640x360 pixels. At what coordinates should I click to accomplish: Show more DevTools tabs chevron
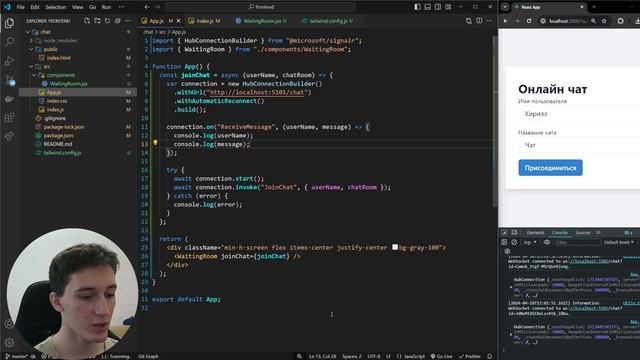598,233
